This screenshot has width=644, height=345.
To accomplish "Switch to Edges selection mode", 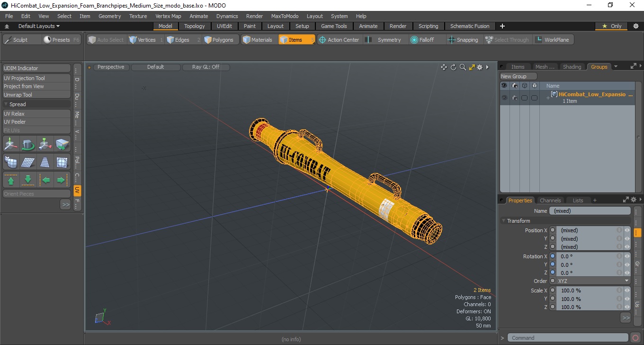I will [183, 40].
